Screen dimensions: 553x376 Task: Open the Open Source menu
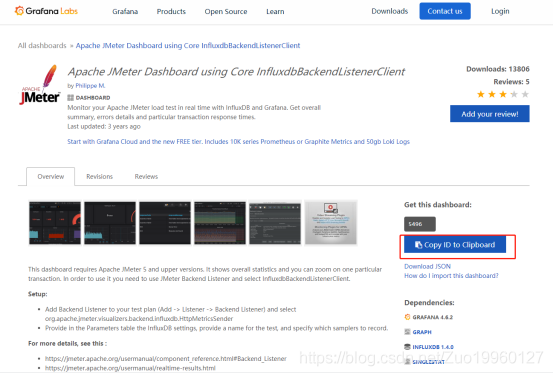(226, 12)
